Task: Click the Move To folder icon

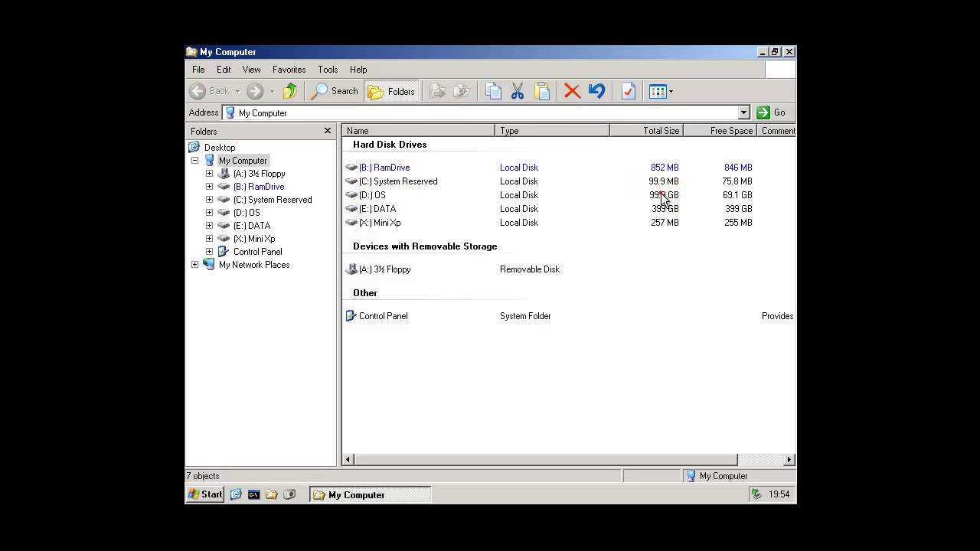Action: point(437,91)
